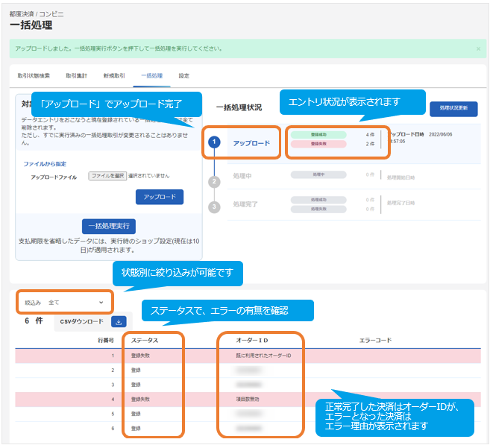The width and height of the screenshot is (490, 448).
Task: Click the オーダーID column header
Action: click(252, 341)
